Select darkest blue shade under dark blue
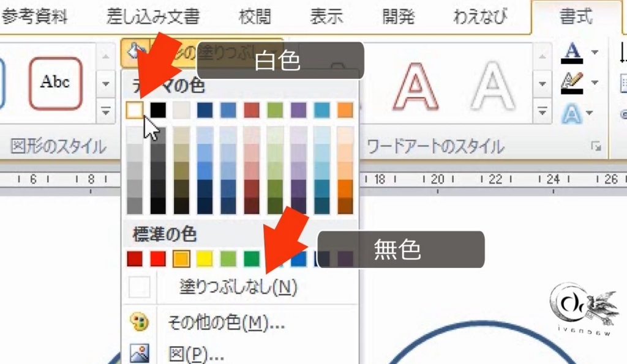 205,206
